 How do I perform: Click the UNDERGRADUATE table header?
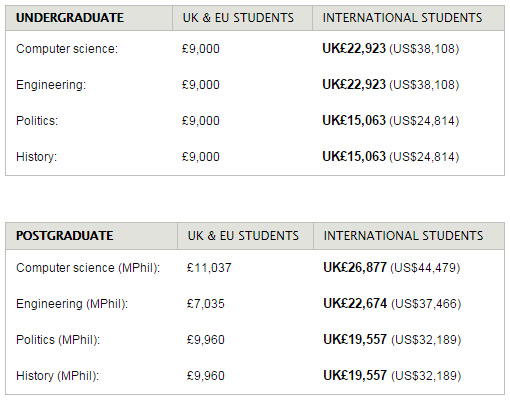70,18
